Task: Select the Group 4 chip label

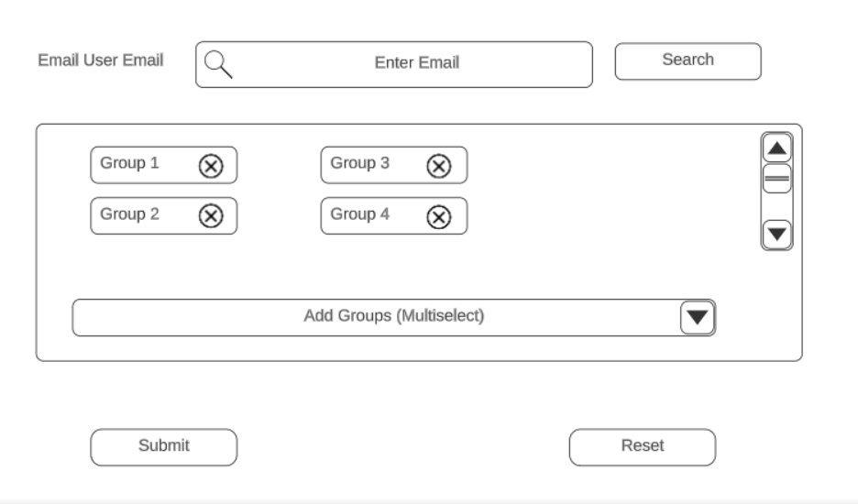Action: (x=359, y=214)
